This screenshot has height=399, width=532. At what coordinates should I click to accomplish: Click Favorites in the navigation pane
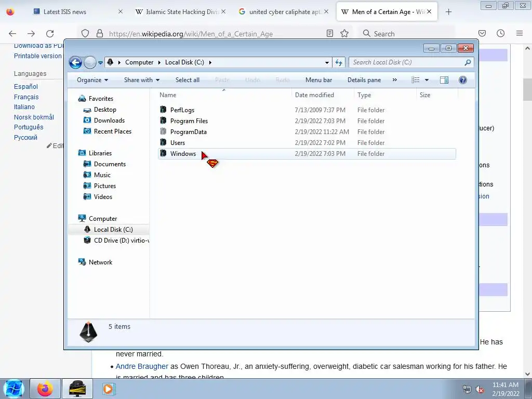click(101, 99)
